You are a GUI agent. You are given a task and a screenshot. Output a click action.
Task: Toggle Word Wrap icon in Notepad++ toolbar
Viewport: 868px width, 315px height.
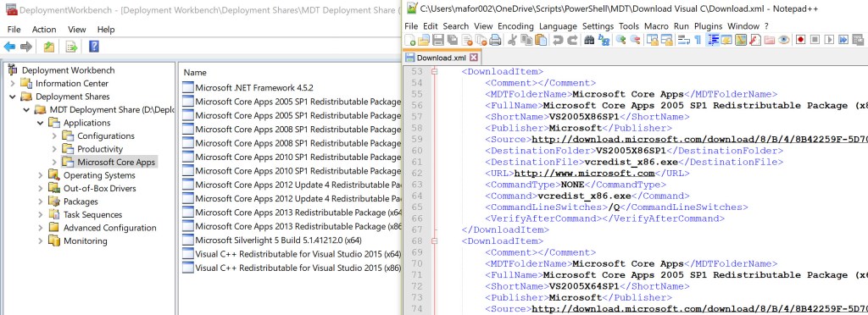pyautogui.click(x=683, y=40)
